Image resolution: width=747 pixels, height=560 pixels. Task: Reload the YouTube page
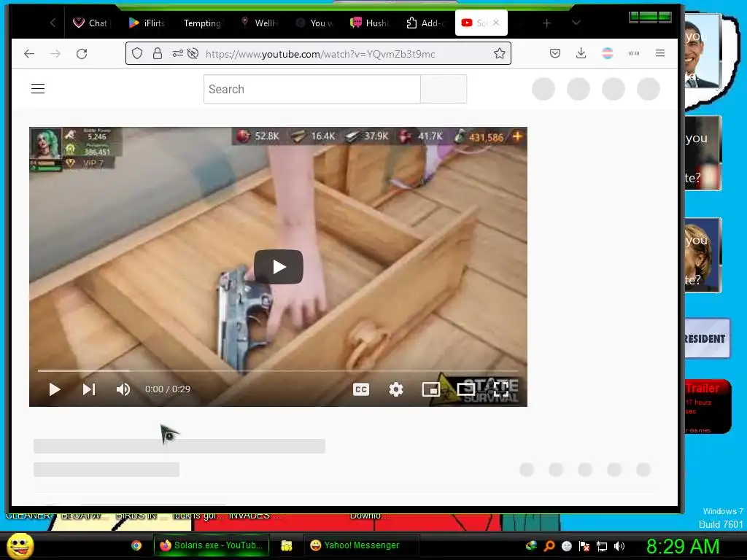(x=82, y=54)
